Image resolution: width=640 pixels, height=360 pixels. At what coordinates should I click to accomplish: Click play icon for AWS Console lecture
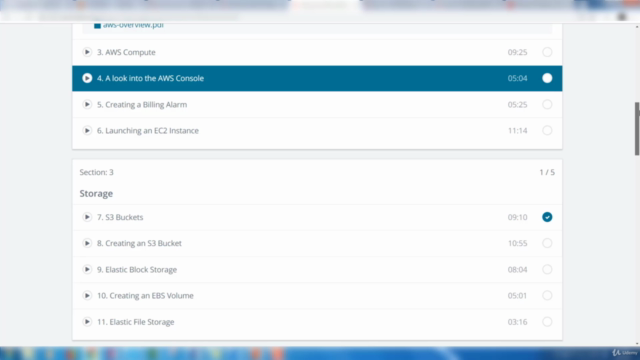point(87,78)
